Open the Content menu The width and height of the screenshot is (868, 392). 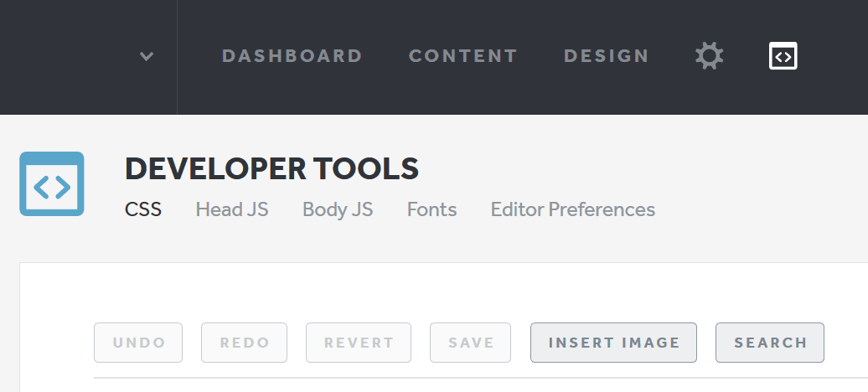463,56
